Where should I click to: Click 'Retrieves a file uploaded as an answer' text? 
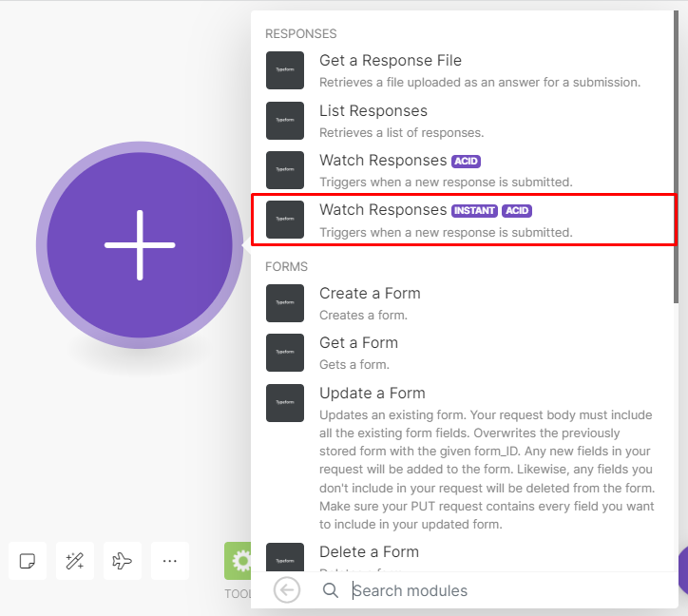pyautogui.click(x=480, y=82)
